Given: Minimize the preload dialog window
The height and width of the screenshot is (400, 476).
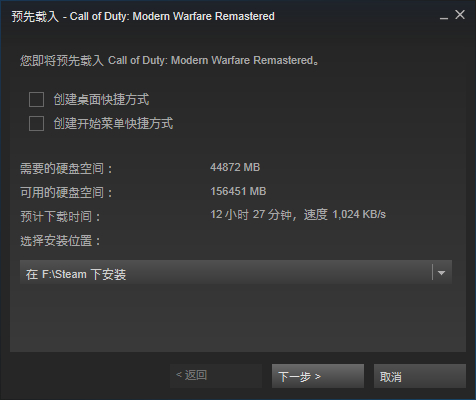Looking at the screenshot, I should 444,16.
